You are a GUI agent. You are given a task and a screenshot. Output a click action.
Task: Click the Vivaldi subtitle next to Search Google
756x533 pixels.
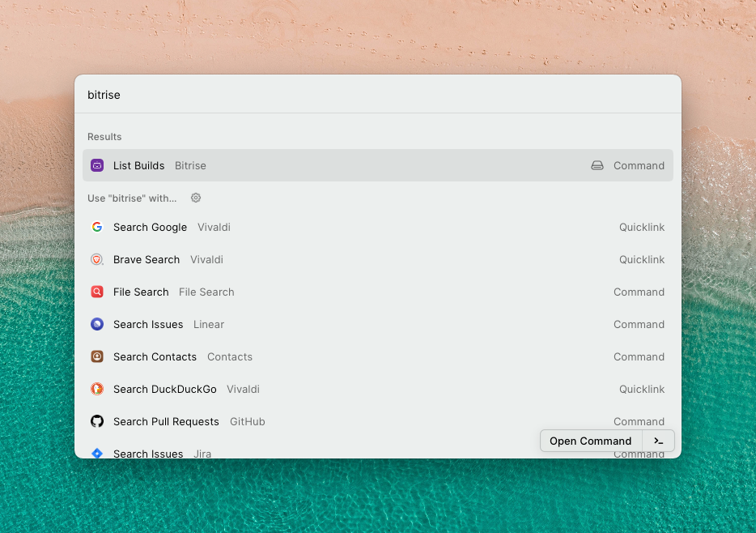214,227
